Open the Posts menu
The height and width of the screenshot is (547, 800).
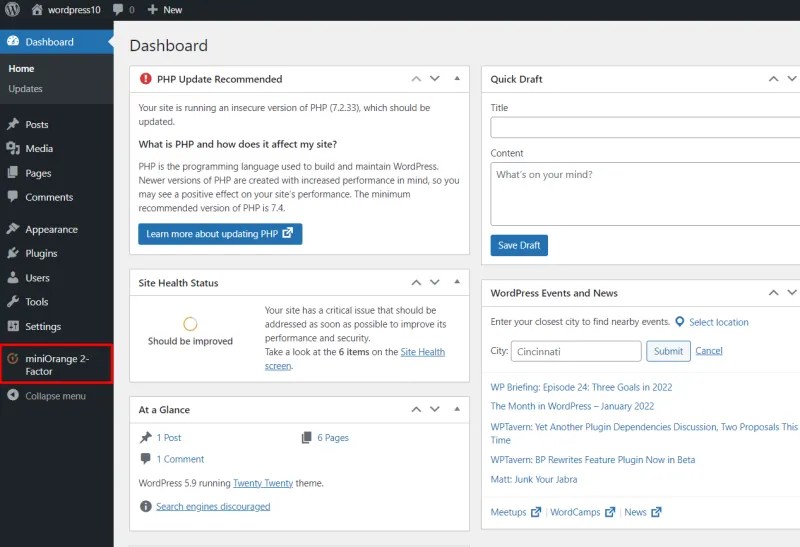(57, 124)
